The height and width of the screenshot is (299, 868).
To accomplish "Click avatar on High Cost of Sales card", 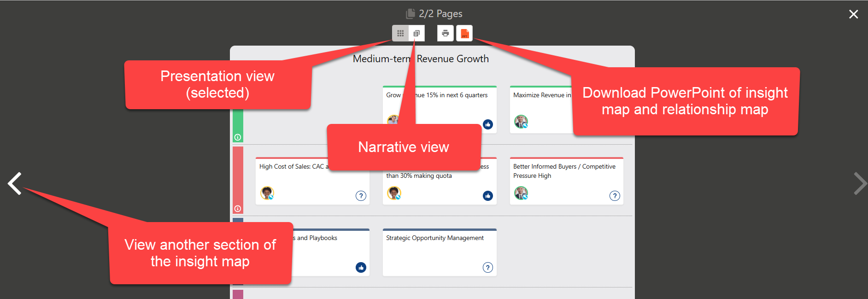I will (x=267, y=193).
